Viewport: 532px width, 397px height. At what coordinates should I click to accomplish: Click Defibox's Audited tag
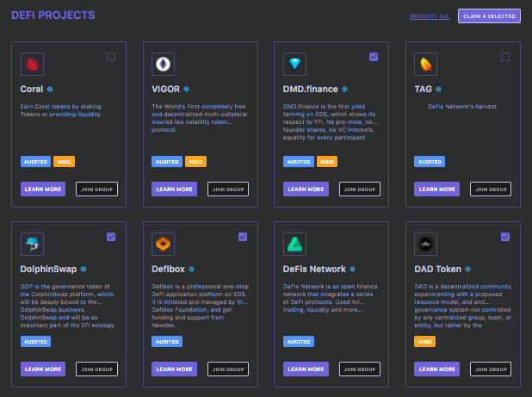(167, 341)
